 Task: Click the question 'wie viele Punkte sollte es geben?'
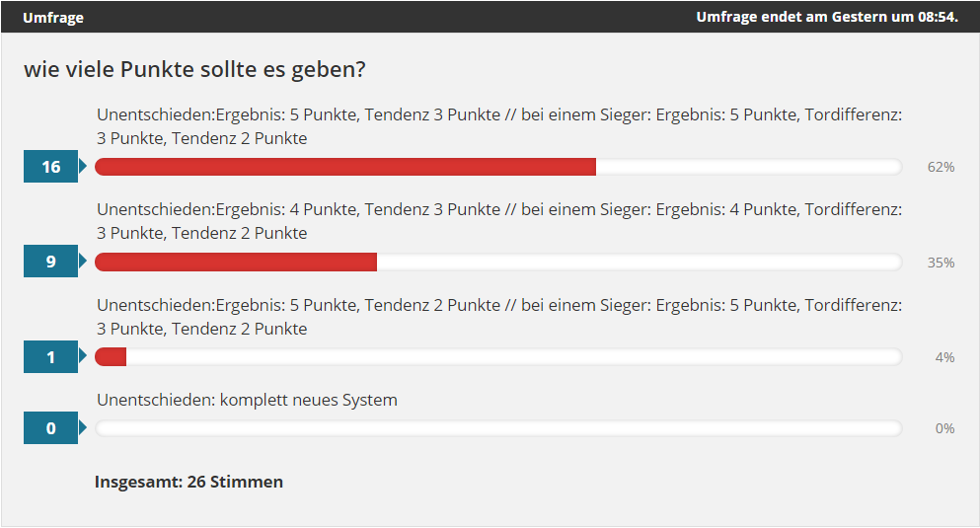pyautogui.click(x=194, y=69)
